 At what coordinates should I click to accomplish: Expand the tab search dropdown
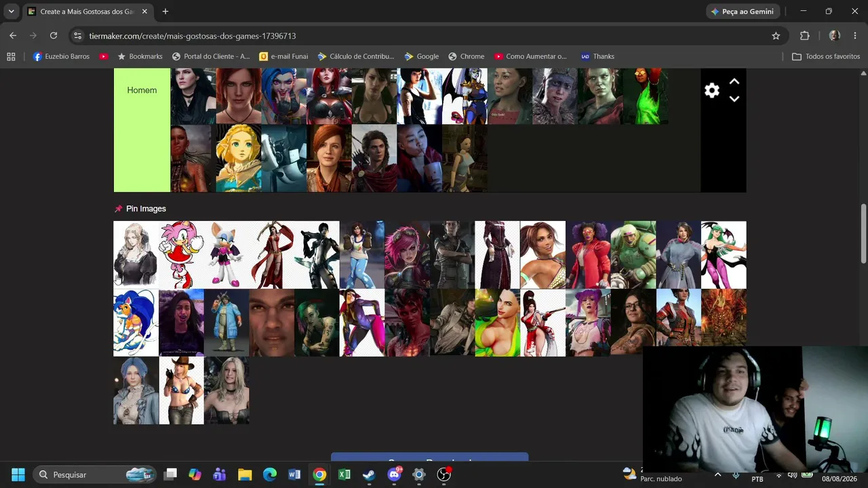[x=11, y=12]
